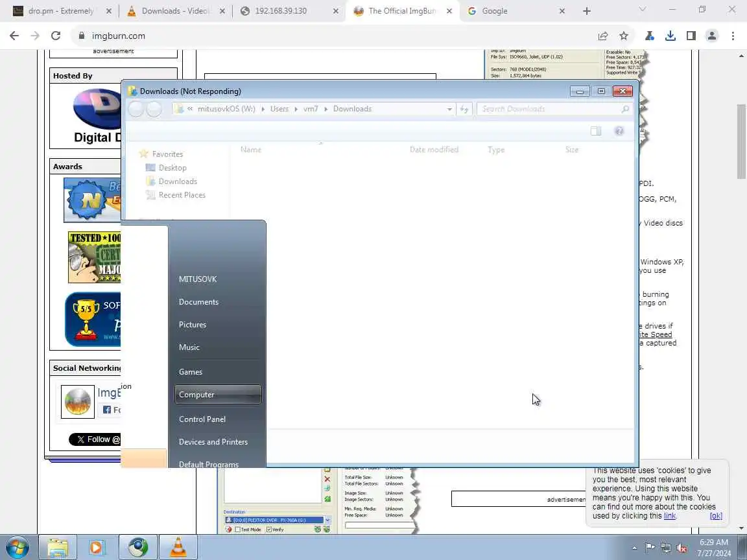This screenshot has width=747, height=560.
Task: Click the Search Downloads field
Action: 554,109
